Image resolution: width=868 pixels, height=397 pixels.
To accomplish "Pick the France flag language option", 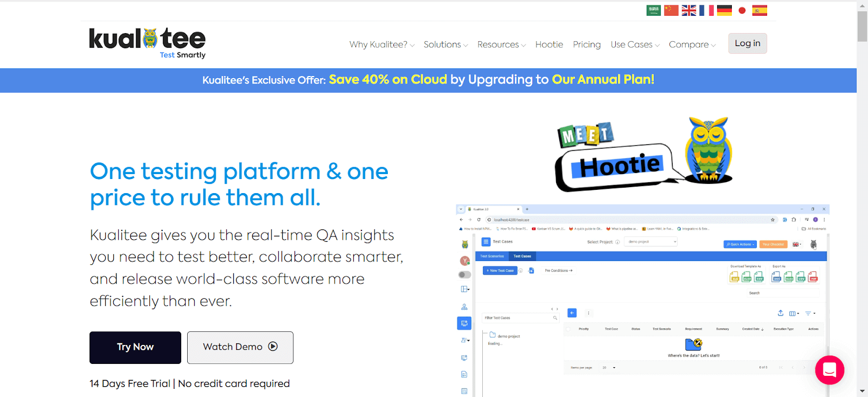I will click(x=706, y=10).
